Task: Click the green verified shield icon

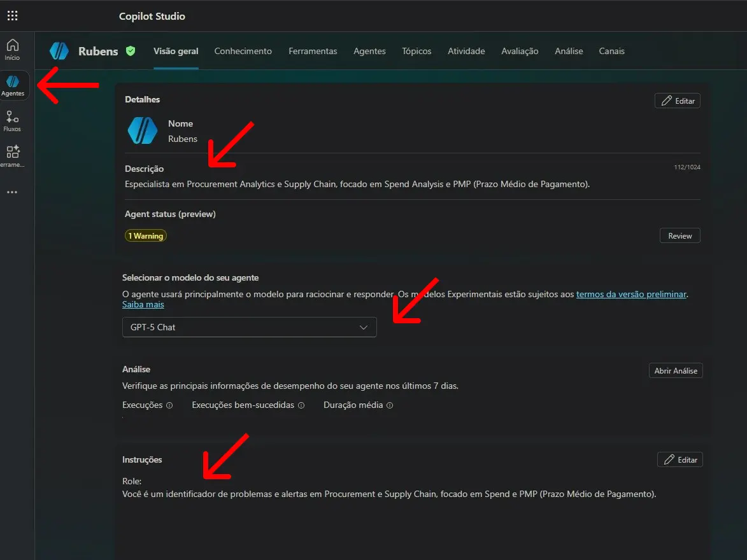Action: coord(131,51)
